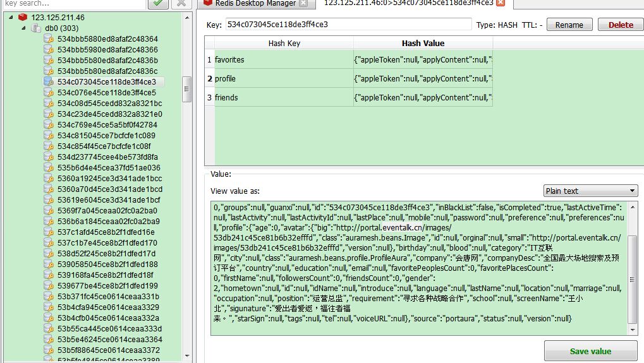This screenshot has height=363, width=644.
Task: Open key 53b5f88645ce0614ceaa3372
Action: tap(109, 350)
